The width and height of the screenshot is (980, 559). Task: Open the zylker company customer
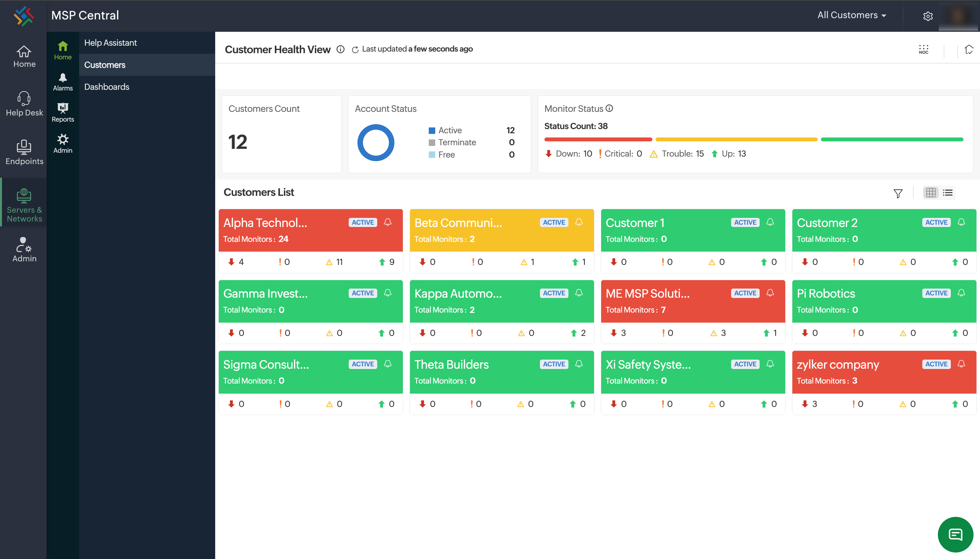click(838, 364)
